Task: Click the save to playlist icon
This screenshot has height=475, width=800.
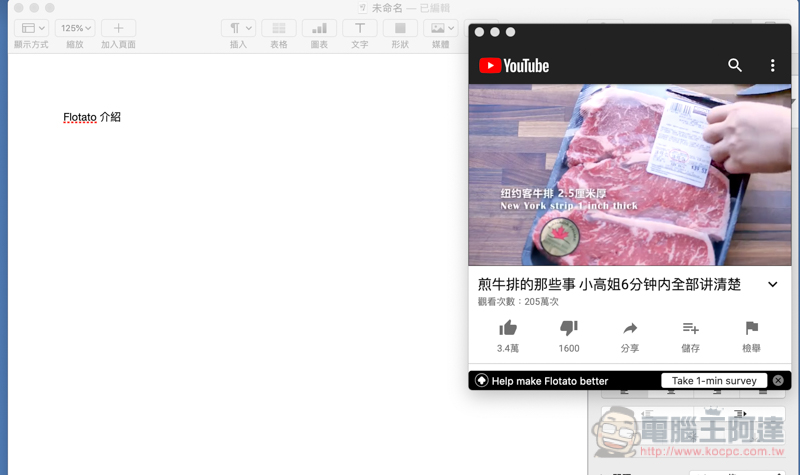Action: click(x=690, y=328)
